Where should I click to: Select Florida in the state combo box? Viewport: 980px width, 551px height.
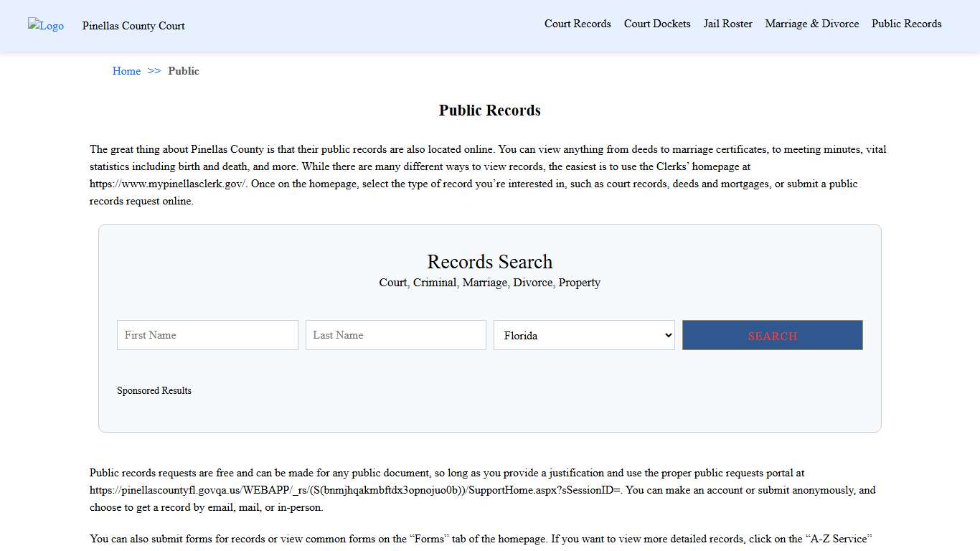[x=584, y=335]
